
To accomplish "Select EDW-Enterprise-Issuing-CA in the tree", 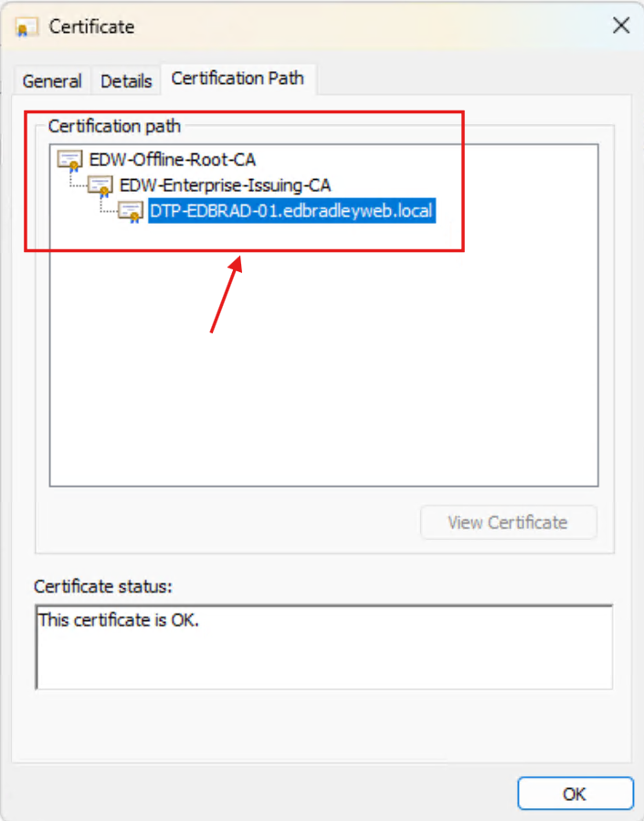I will [225, 184].
